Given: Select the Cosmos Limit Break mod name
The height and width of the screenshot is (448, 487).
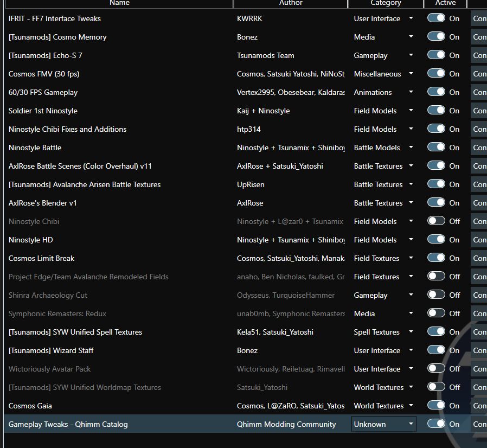Looking at the screenshot, I should 41,258.
